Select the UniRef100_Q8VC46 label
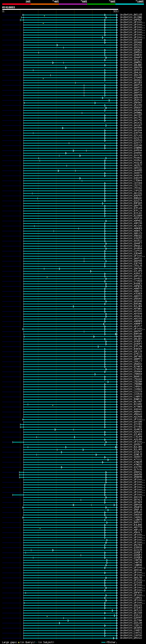Image resolution: width=146 pixels, height=644 pixels. 131,570
